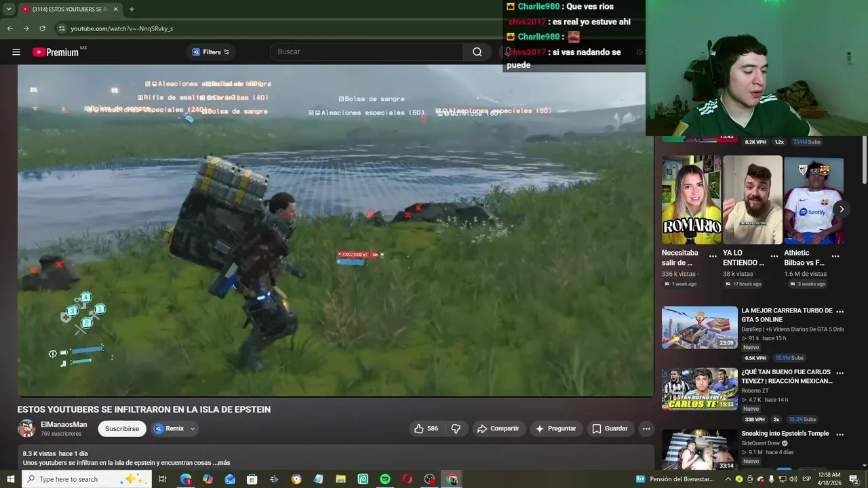The height and width of the screenshot is (488, 868).
Task: Open Athletic Bilbao vs F... short thumbnail
Action: tap(814, 200)
